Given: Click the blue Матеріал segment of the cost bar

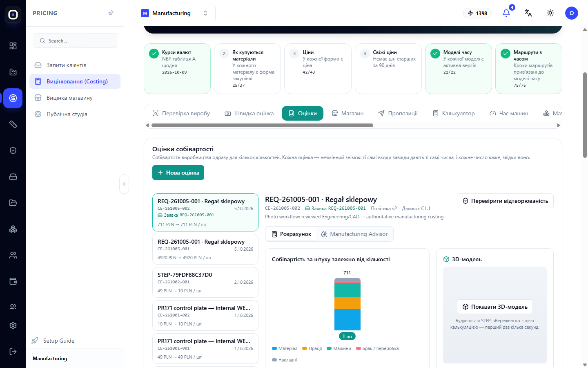Looking at the screenshot, I should (347, 319).
